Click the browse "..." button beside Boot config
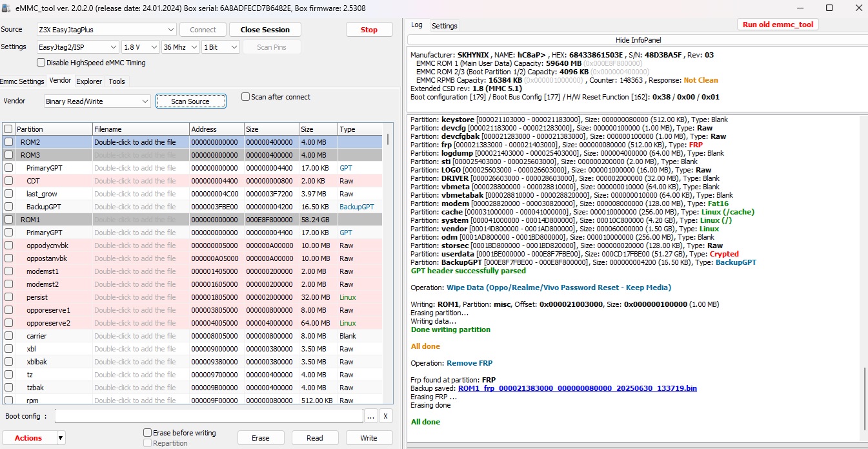 (x=371, y=416)
